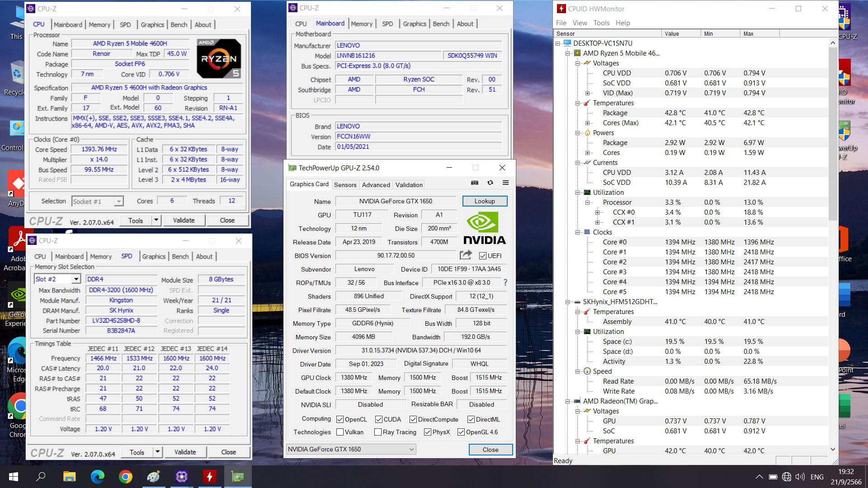Click the Ryzen 5 logo in CPU-Z
Screen dimensions: 868x488
[x=219, y=58]
